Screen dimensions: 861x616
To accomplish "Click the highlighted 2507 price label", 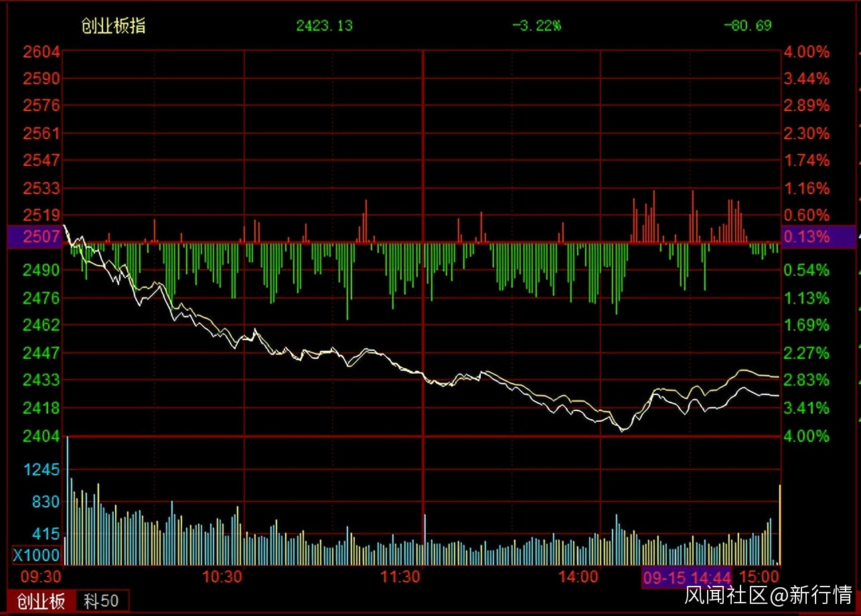I will (34, 237).
